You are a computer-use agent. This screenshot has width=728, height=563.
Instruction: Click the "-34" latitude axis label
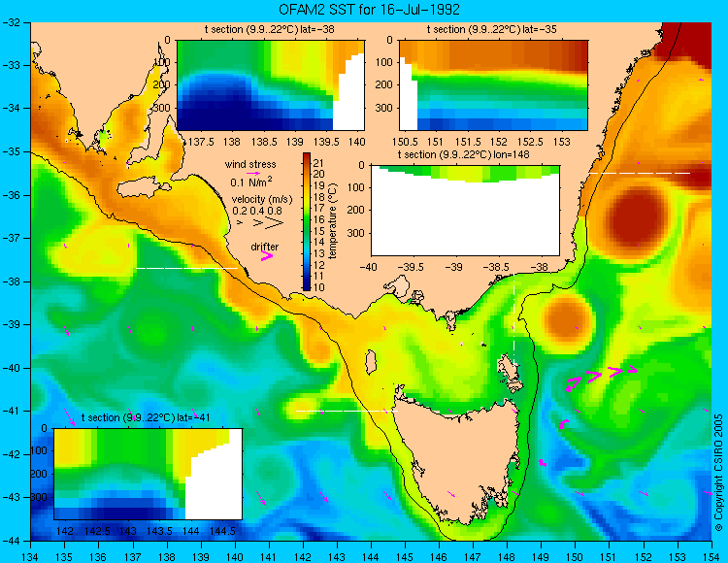[11, 109]
